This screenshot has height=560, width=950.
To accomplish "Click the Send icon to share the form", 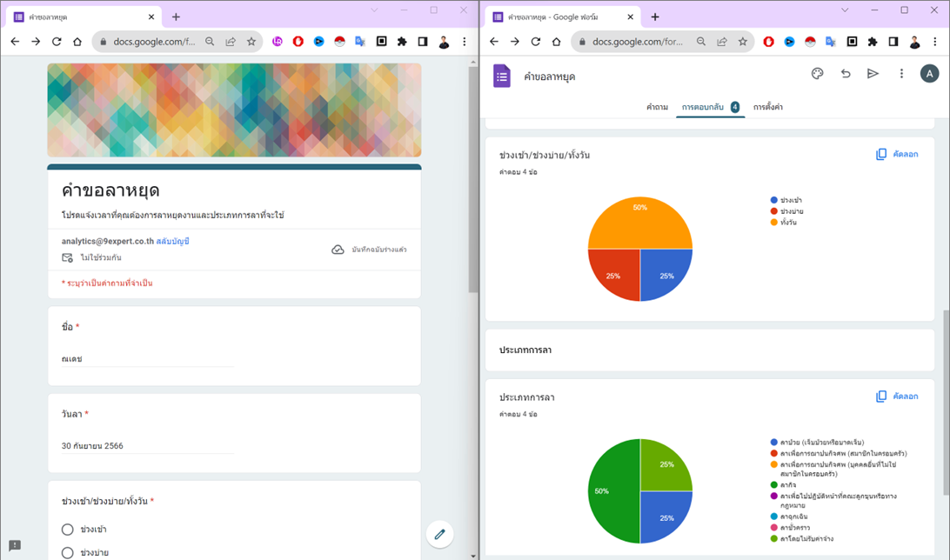I will coord(873,74).
